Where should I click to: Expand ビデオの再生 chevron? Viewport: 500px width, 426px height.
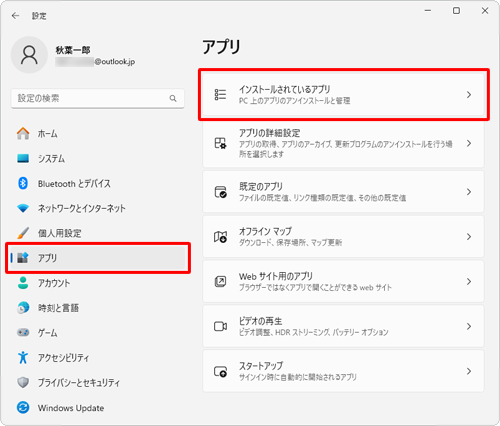click(469, 326)
